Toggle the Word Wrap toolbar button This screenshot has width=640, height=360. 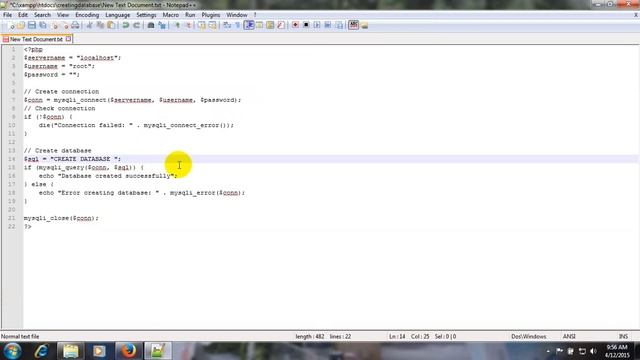coord(227,25)
